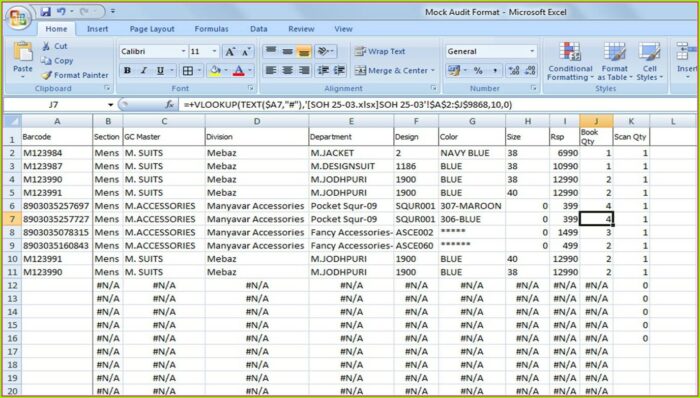The width and height of the screenshot is (700, 398).
Task: Open font color dropdown arrow
Action: [x=250, y=70]
